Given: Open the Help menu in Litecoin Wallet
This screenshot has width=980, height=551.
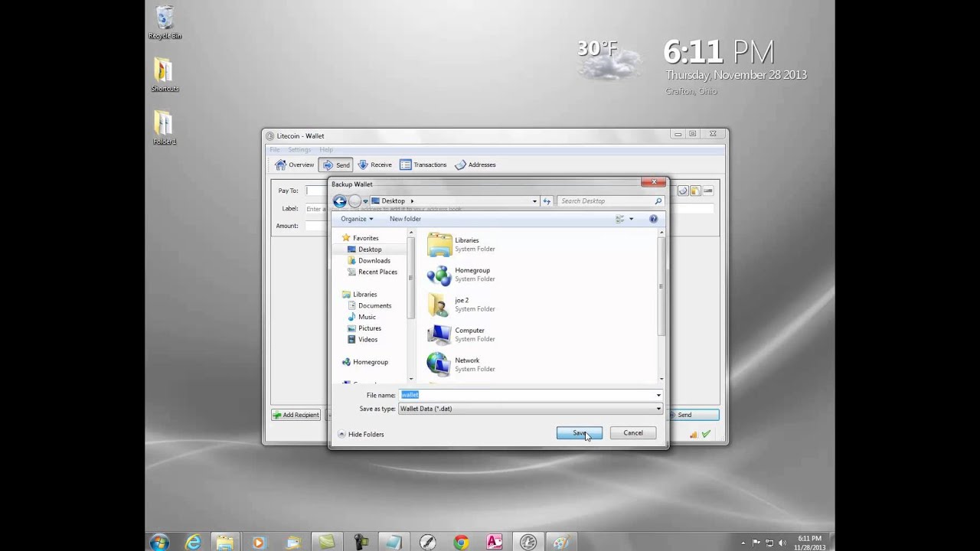Looking at the screenshot, I should (x=326, y=149).
